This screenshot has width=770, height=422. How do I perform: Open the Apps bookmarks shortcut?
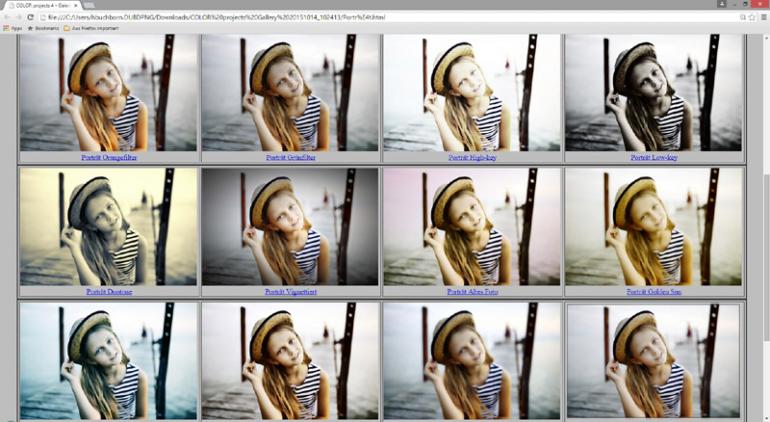(x=13, y=28)
